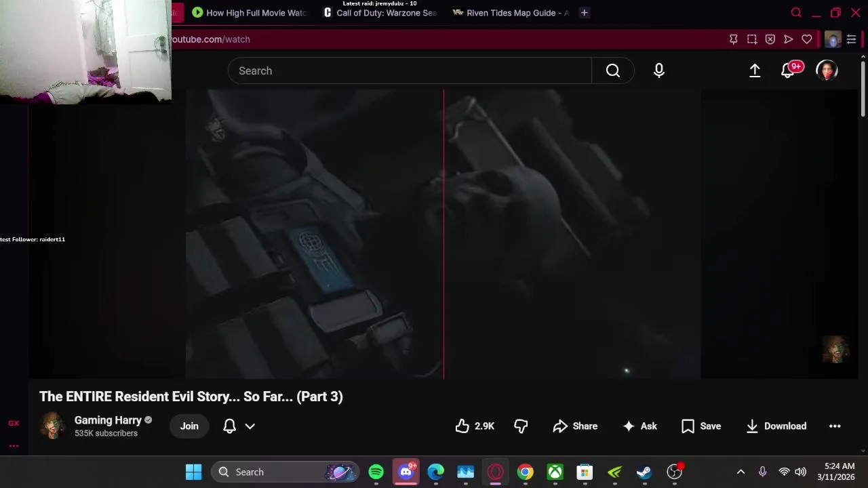Click the YouTube upload arrow icon
Viewport: 868px width, 488px height.
[754, 70]
